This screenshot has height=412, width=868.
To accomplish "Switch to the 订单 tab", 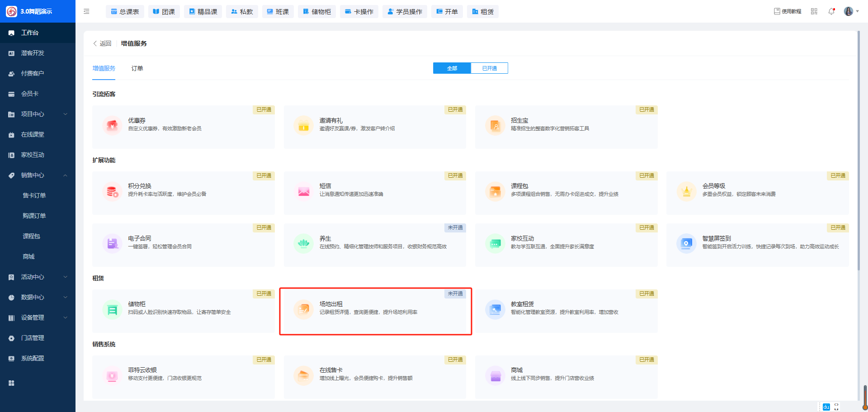I will click(137, 68).
